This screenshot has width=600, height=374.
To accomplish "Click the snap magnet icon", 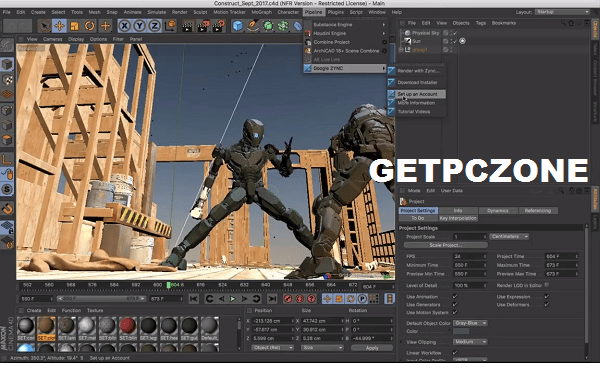I will click(x=7, y=209).
